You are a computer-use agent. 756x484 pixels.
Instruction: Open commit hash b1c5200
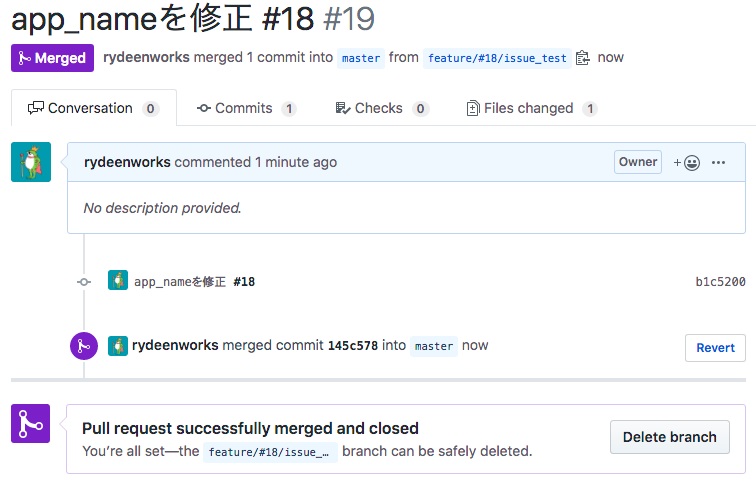720,282
